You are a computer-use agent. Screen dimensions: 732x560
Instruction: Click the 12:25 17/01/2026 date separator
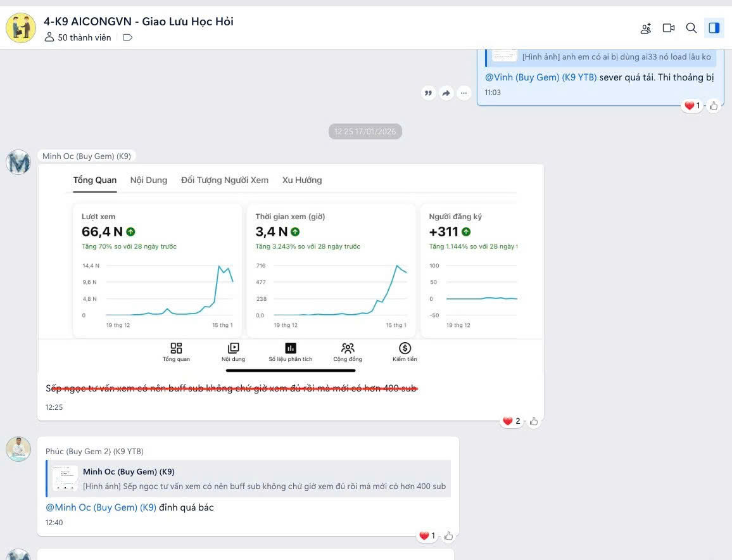click(365, 131)
